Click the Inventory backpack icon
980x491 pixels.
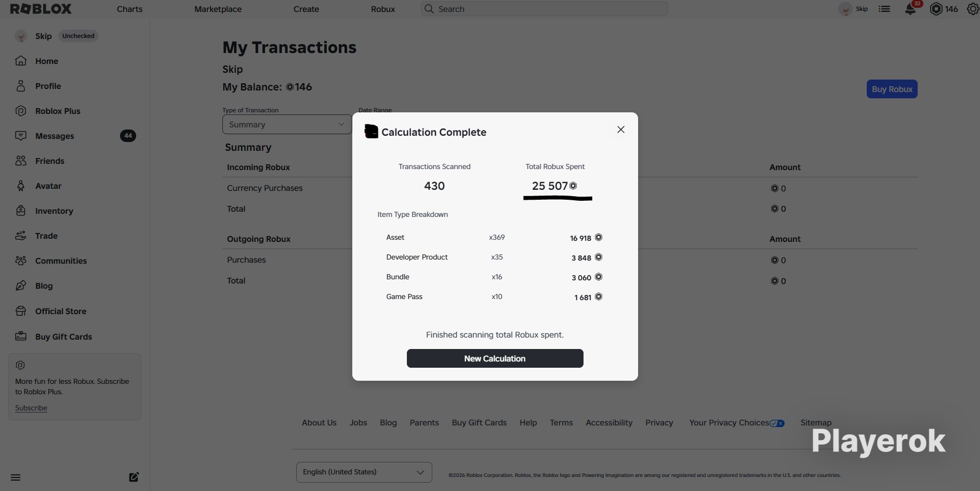(21, 211)
